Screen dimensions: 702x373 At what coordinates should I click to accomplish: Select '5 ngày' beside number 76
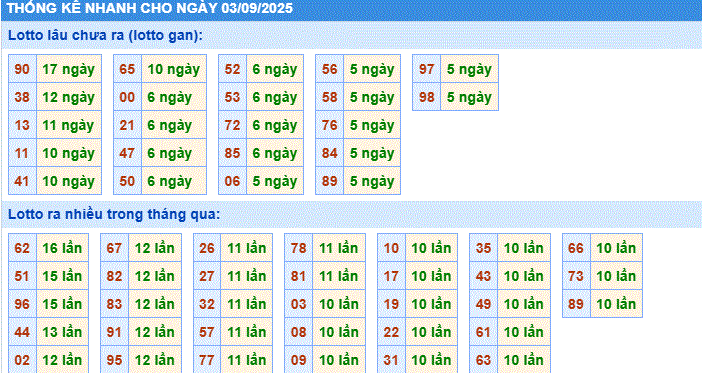[x=372, y=125]
